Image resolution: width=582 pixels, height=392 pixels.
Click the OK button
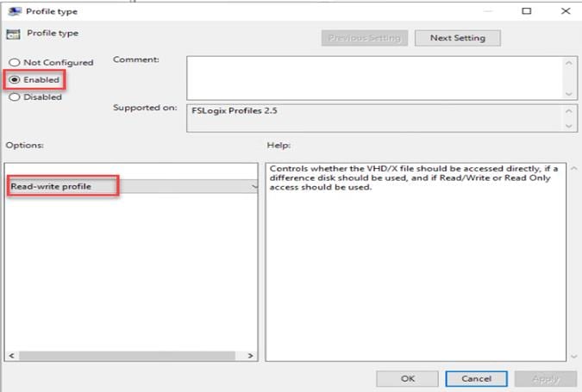click(x=407, y=379)
